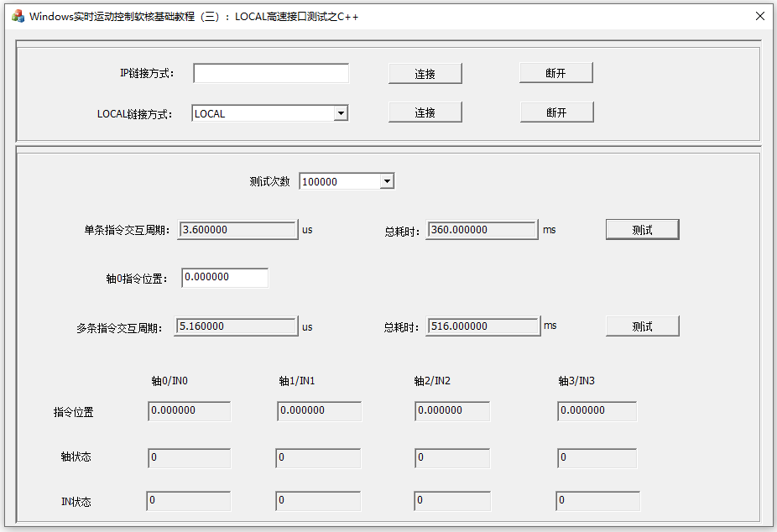Click the application icon in the title bar

[x=17, y=15]
